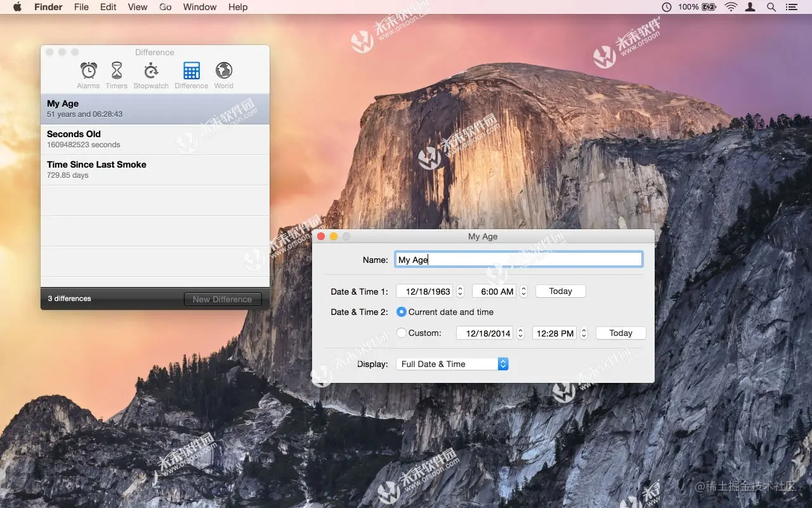Select the My Age difference row

155,109
